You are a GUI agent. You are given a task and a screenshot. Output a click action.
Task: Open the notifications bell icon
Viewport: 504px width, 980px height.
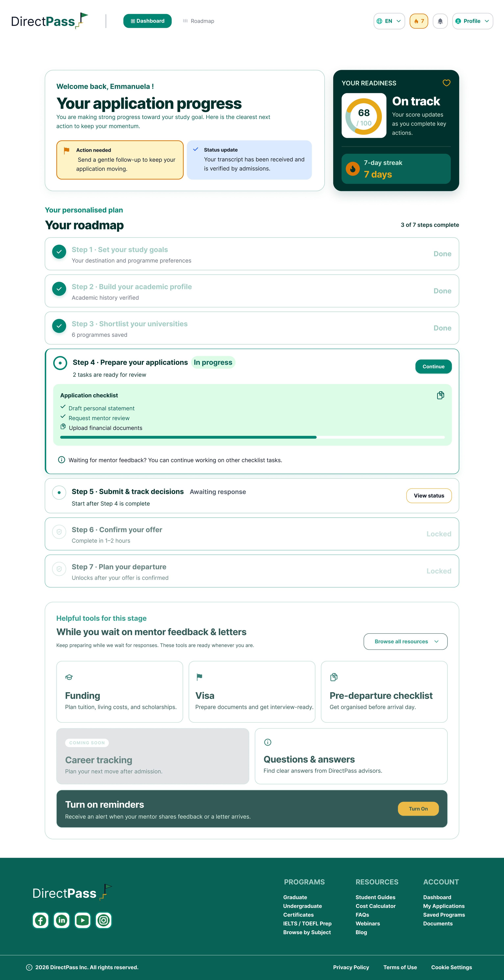click(440, 21)
